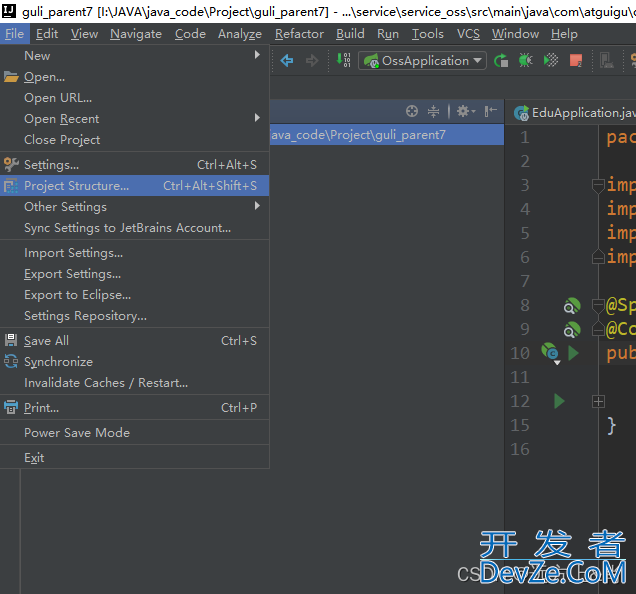The width and height of the screenshot is (636, 594).
Task: Open the Window menu
Action: [x=515, y=34]
